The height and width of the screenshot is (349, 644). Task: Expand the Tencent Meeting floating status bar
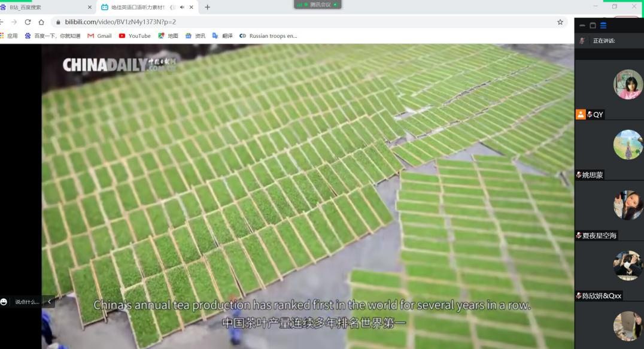click(317, 4)
